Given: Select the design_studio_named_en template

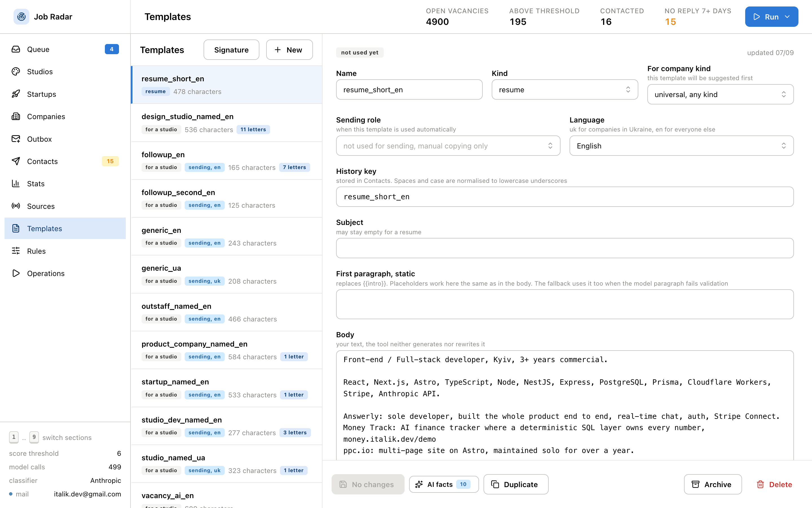Looking at the screenshot, I should [226, 123].
